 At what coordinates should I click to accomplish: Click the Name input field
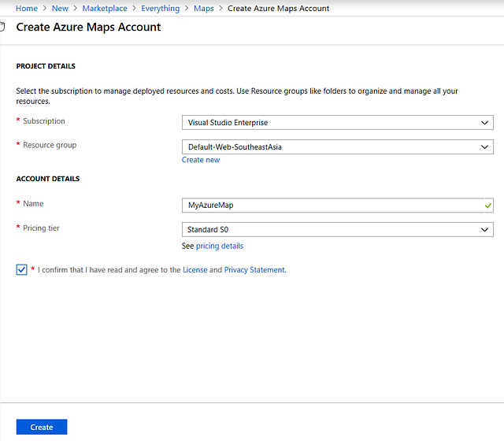(338, 206)
